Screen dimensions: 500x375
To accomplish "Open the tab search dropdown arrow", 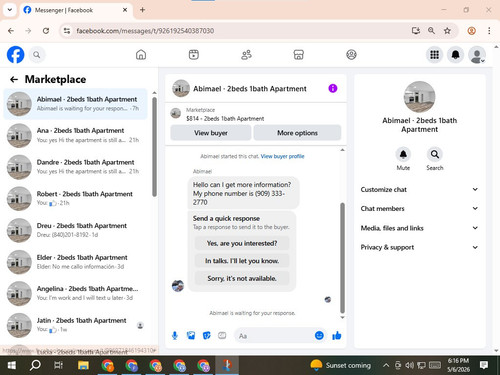I will 10,10.
